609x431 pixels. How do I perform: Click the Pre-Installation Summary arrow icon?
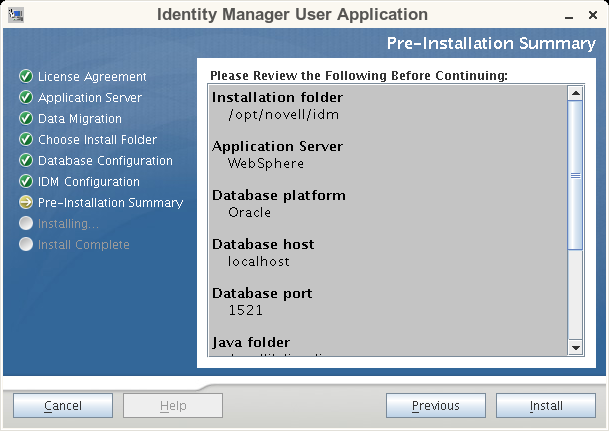26,203
